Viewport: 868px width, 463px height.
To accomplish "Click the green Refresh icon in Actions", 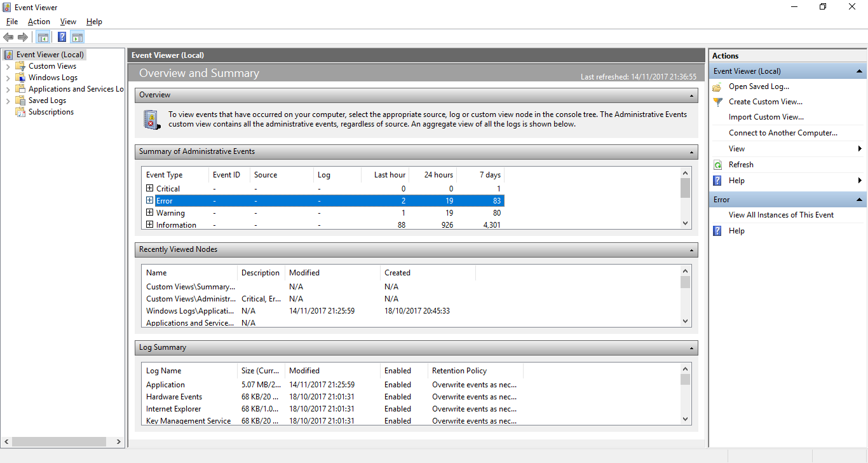I will coord(717,165).
